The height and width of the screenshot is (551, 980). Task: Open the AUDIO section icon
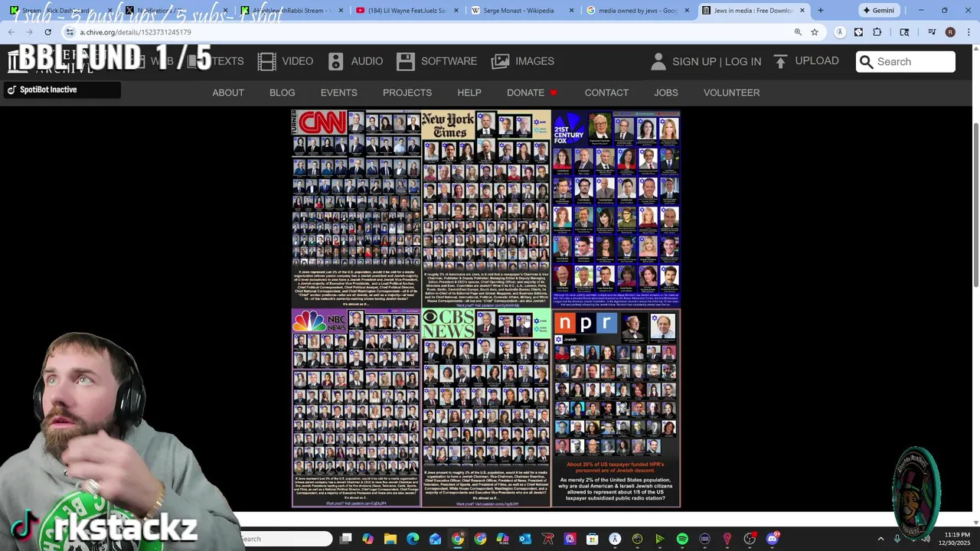(336, 61)
